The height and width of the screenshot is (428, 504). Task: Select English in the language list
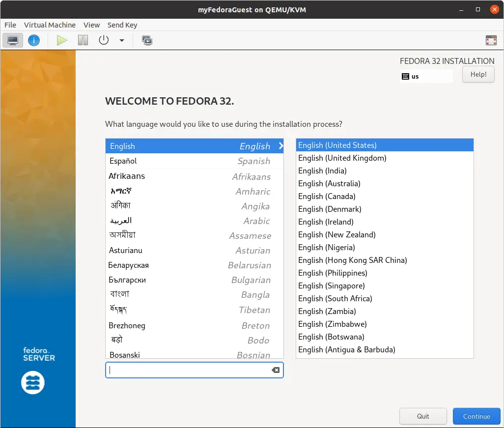pyautogui.click(x=195, y=146)
